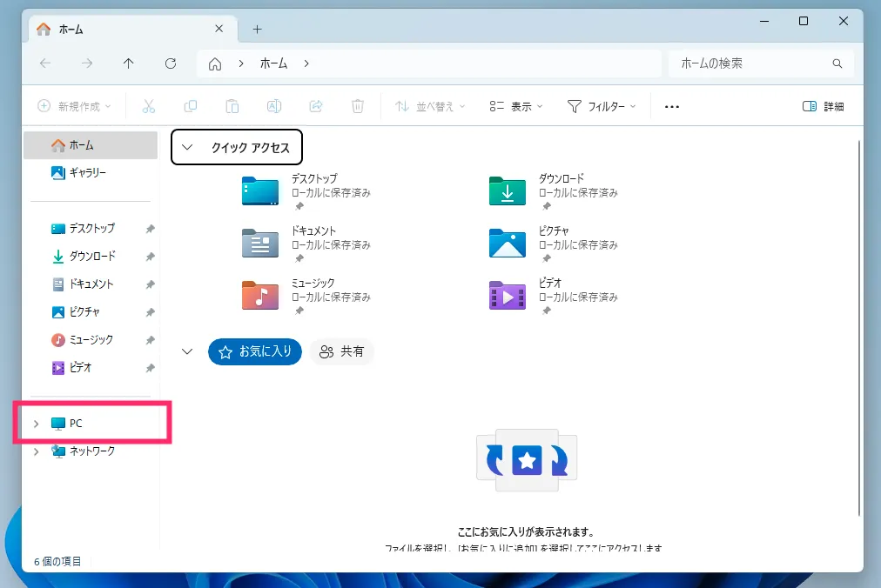881x588 pixels.
Task: Unpin ミュージック via its sidebar pin icon
Action: click(x=150, y=340)
